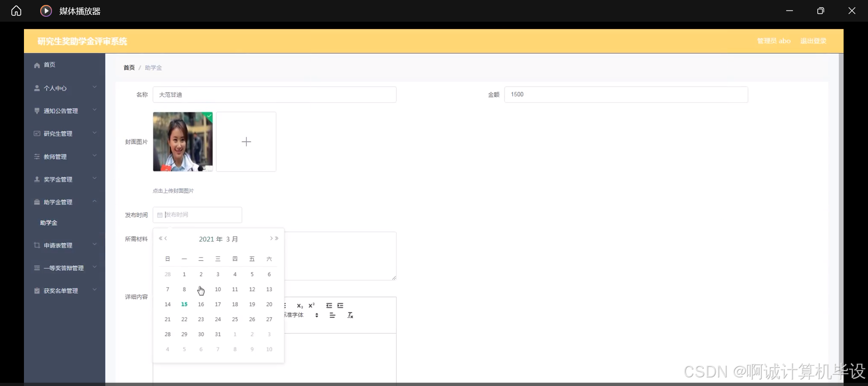This screenshot has width=868, height=386.
Task: Expand 研究生管理 sidebar menu
Action: [65, 133]
